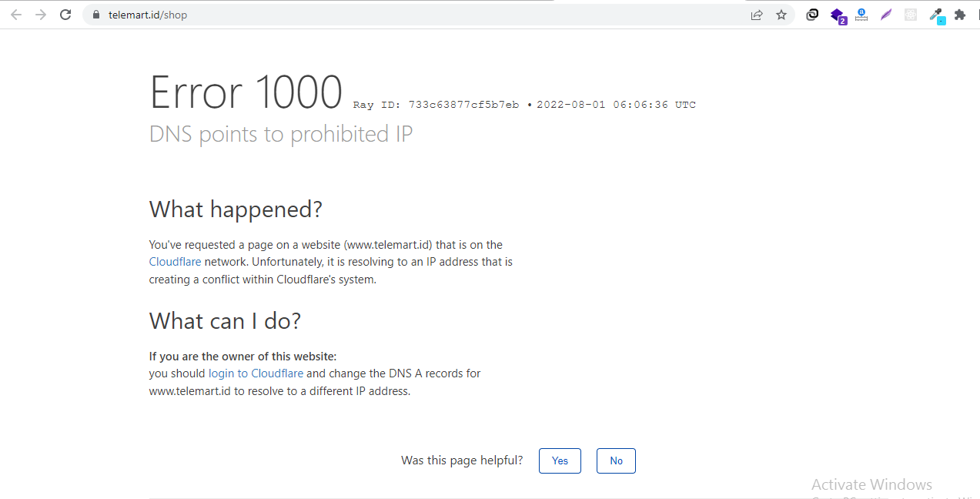Select the Error 1000 heading

pos(246,92)
